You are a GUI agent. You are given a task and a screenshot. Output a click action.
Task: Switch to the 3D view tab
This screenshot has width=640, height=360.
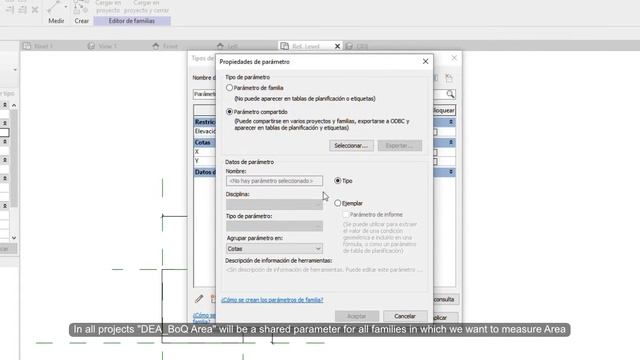357,46
